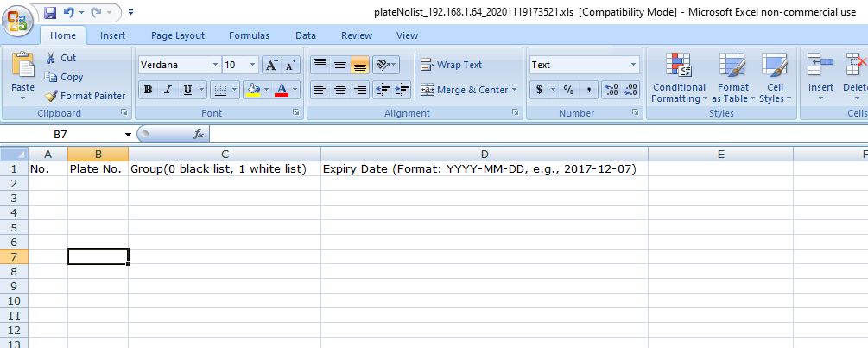Switch to the Page Layout tab

pyautogui.click(x=177, y=35)
